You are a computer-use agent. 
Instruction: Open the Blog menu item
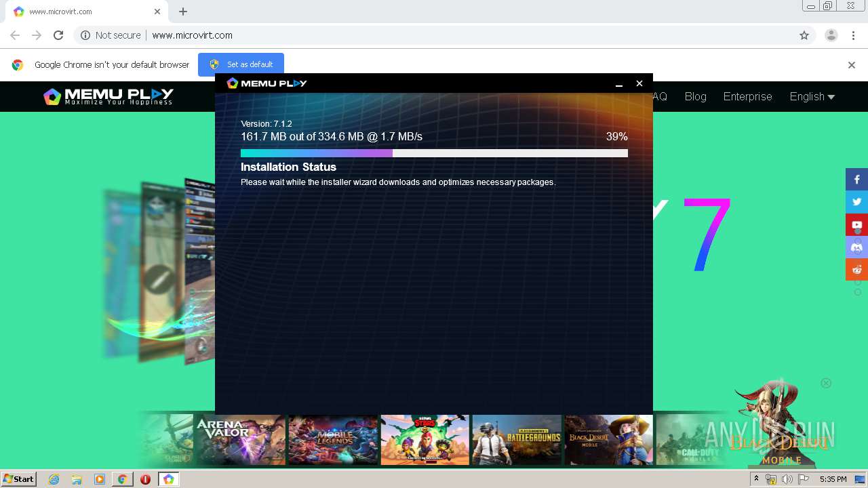[x=695, y=96]
